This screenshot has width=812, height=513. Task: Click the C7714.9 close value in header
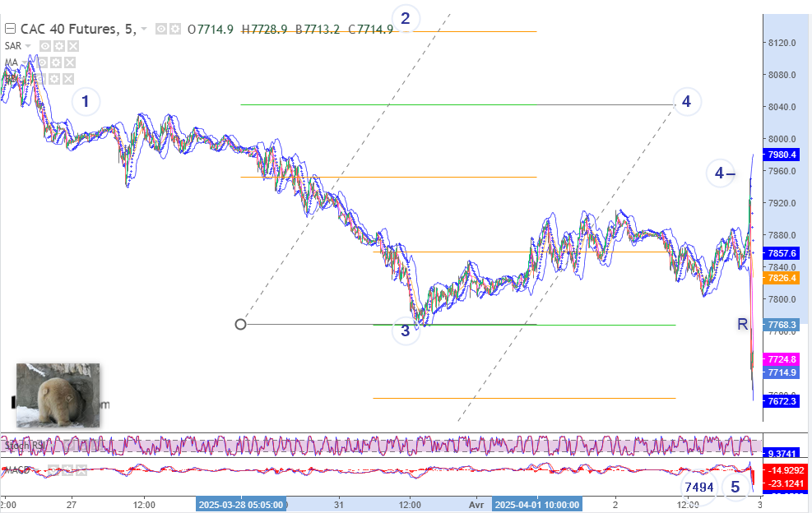(371, 30)
